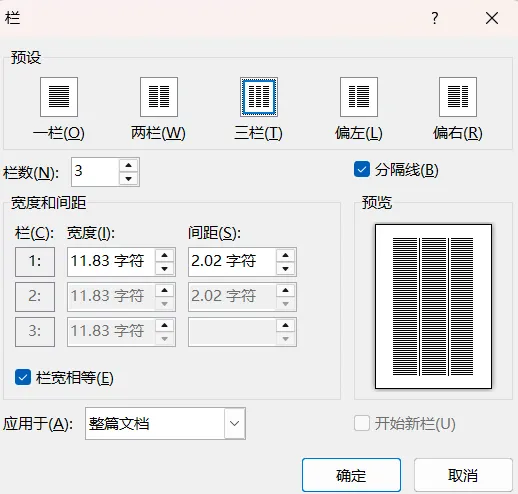The image size is (518, 494).
Task: Select the 一栏 one-column preset icon
Action: coord(59,97)
